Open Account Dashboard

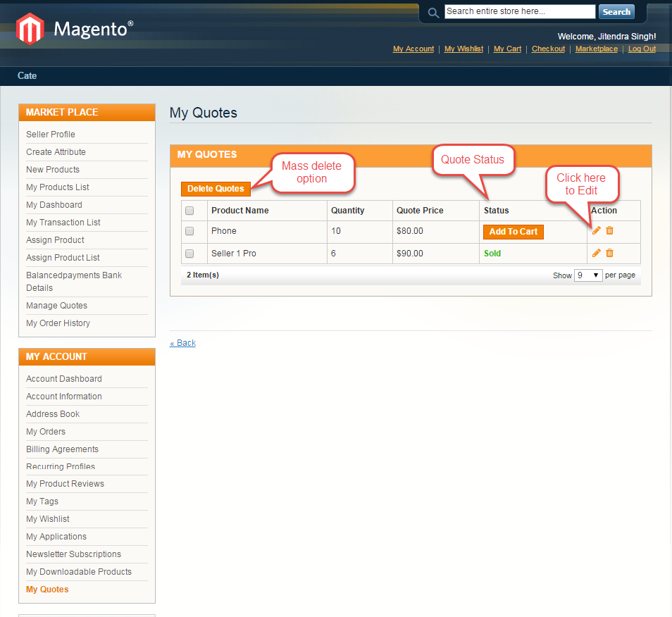[x=64, y=378]
